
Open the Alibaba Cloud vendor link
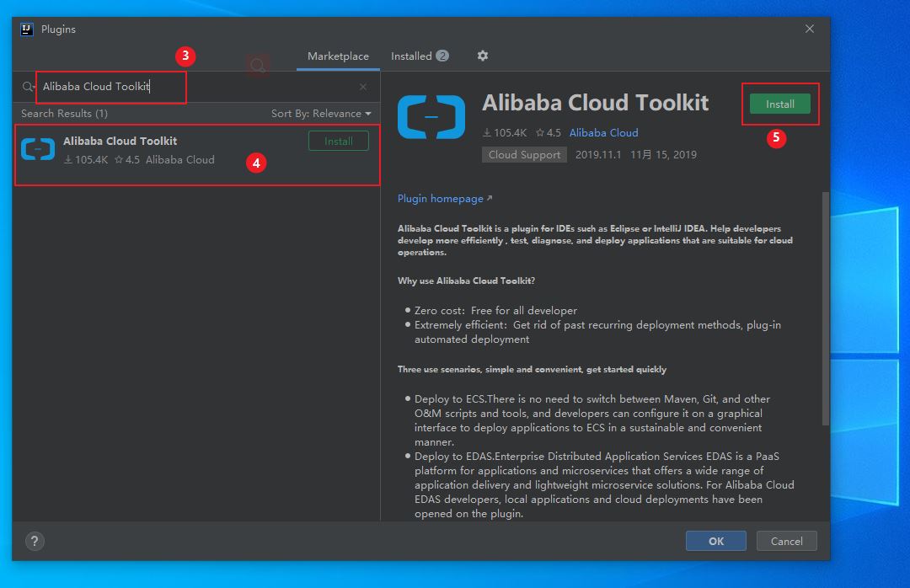pos(603,133)
